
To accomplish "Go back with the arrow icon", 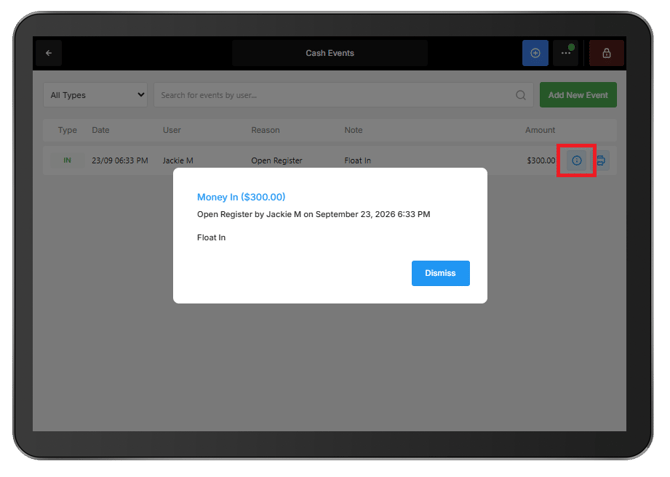I will point(49,53).
